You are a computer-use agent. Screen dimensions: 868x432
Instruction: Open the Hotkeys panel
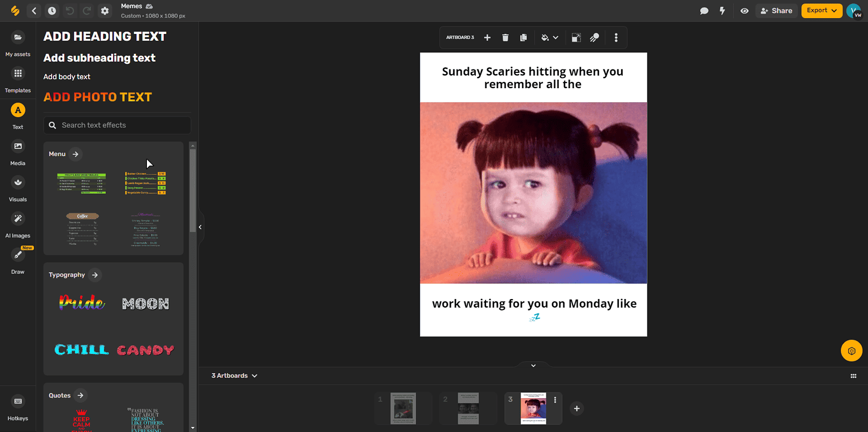point(18,407)
